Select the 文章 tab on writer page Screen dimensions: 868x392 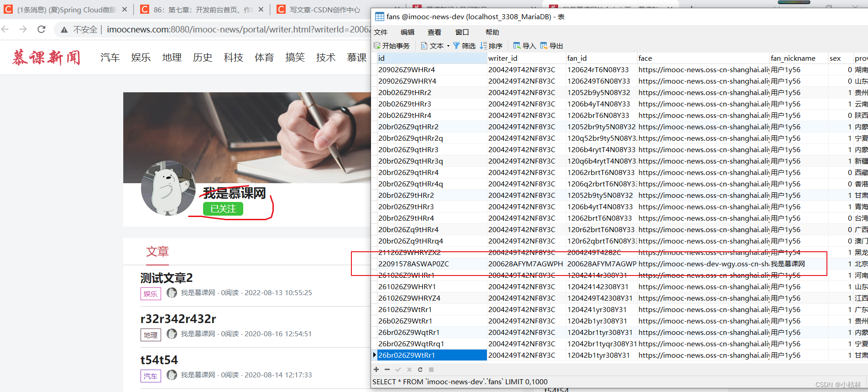tap(157, 252)
